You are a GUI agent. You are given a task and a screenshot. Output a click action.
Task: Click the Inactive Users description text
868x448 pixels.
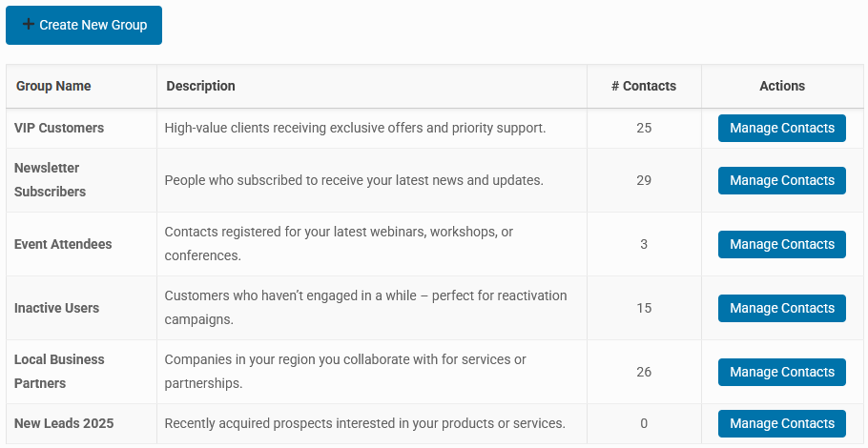tap(365, 308)
